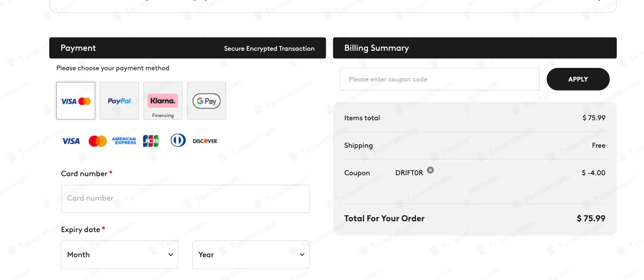Focus the coupon code input field
Viewport: 644px width, 280px height.
point(439,79)
